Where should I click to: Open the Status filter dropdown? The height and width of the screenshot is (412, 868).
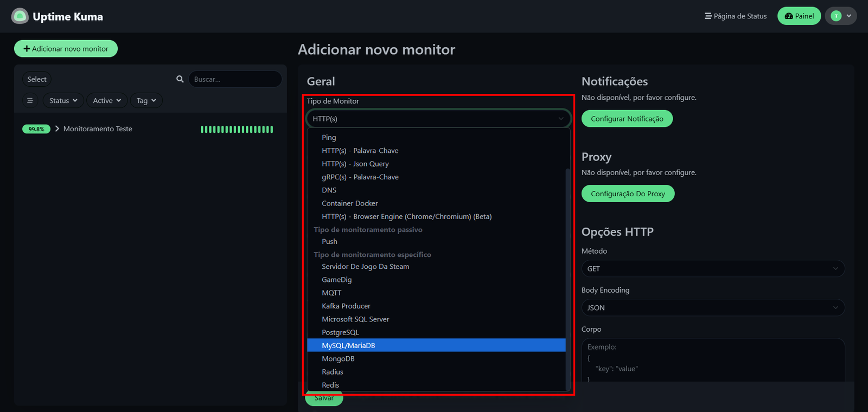[x=63, y=101]
